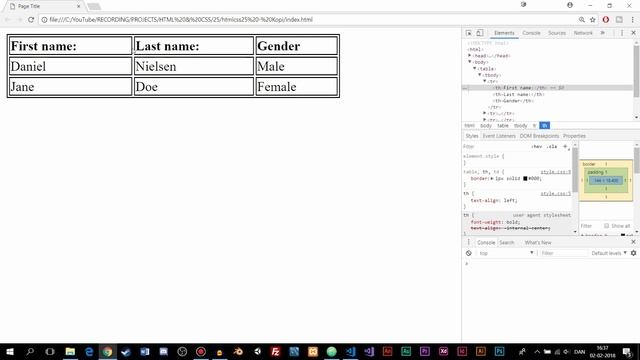Open the Event Listeners sub-tab
This screenshot has height=360, width=640.
[499, 136]
